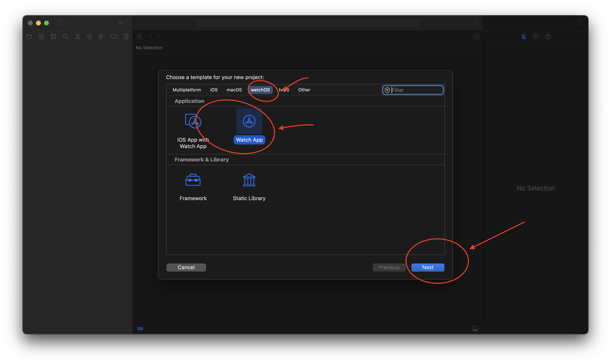Click the Run play button
The width and height of the screenshot is (611, 364).
point(121,23)
